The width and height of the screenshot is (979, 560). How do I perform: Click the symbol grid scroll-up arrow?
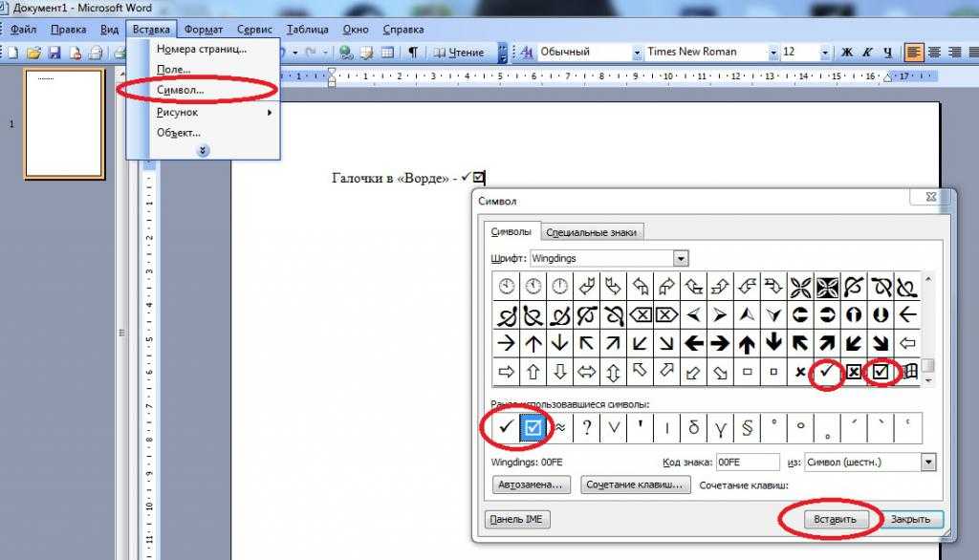click(928, 280)
